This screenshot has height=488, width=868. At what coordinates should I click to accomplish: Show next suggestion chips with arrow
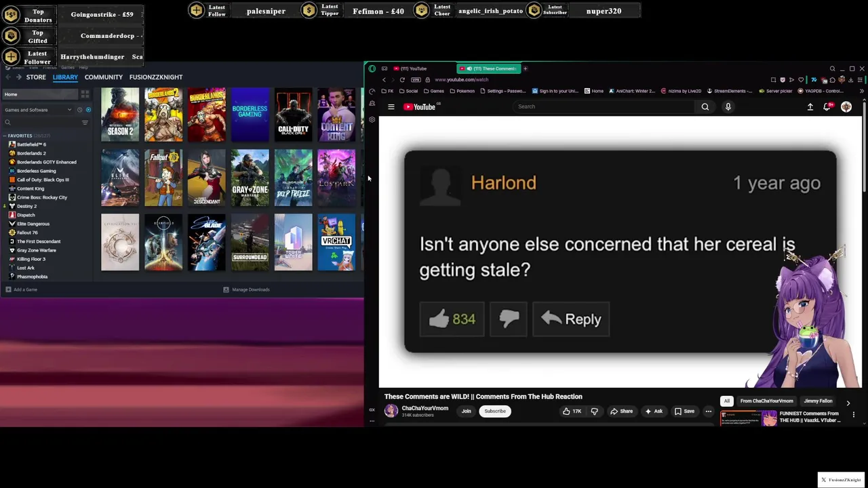tap(848, 403)
